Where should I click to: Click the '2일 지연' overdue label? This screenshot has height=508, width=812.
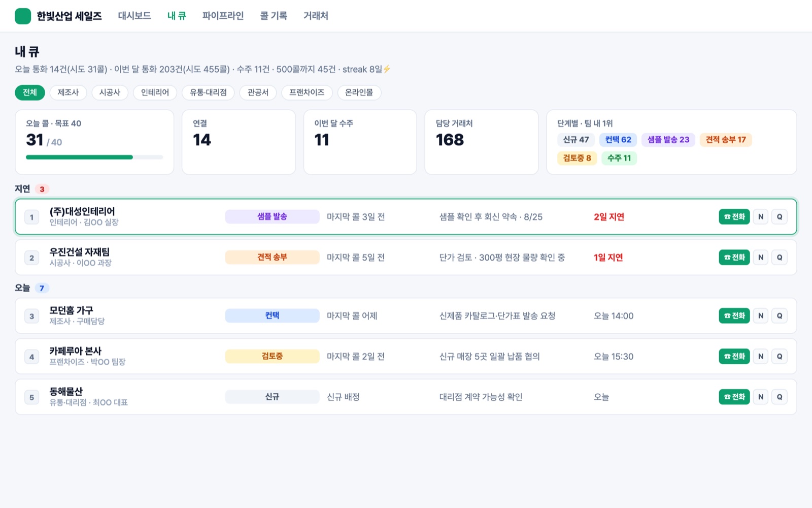pyautogui.click(x=609, y=217)
